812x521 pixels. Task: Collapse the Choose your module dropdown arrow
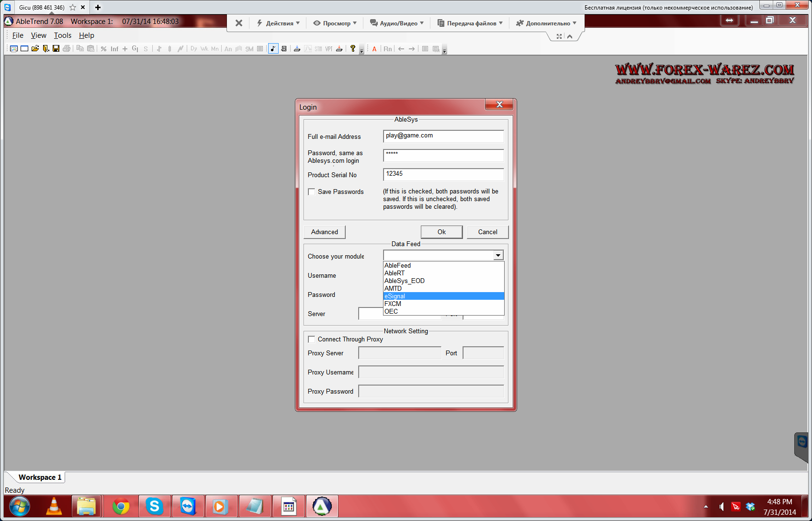[498, 255]
